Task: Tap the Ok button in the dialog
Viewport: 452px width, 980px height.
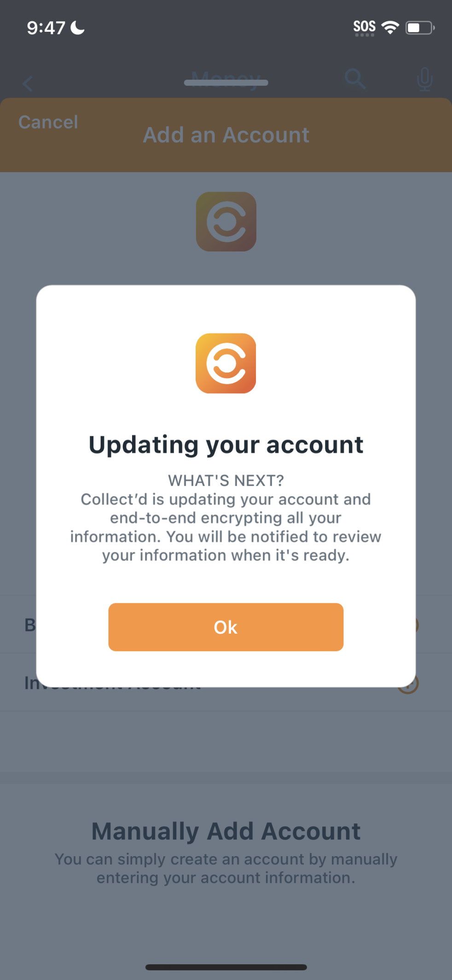Action: pyautogui.click(x=226, y=627)
